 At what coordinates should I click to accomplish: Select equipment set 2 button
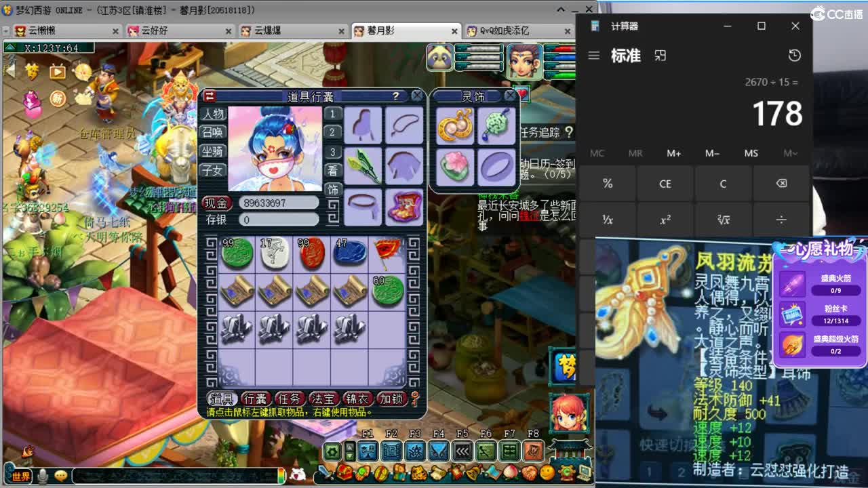(x=332, y=132)
